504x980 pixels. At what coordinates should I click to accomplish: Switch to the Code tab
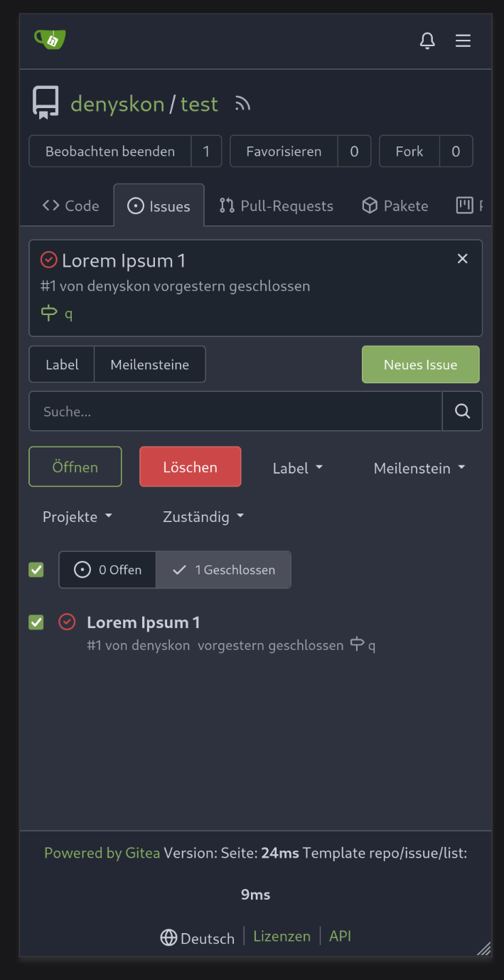(70, 206)
